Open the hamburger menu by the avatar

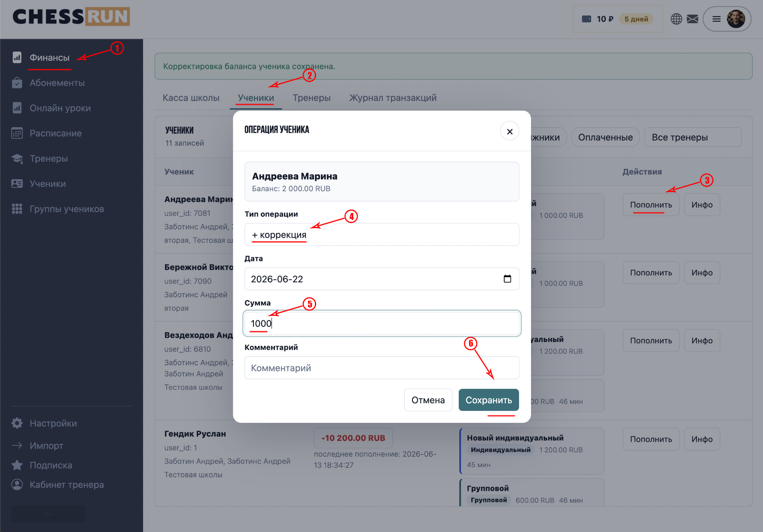pyautogui.click(x=717, y=19)
